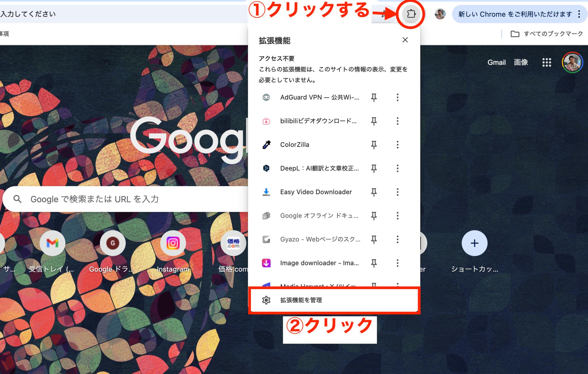Select 拡張機能を管理 menu entry

[x=334, y=300]
